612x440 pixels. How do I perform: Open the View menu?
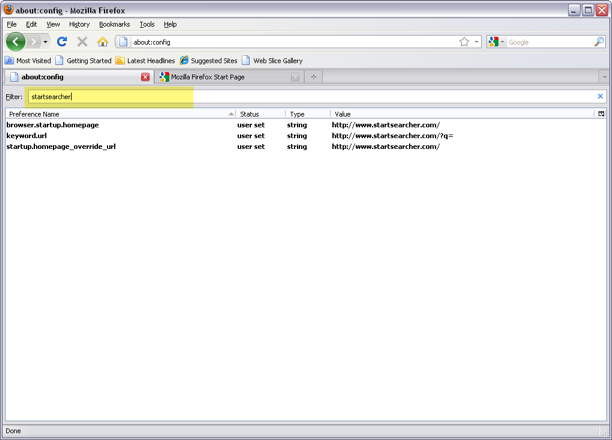pos(53,24)
